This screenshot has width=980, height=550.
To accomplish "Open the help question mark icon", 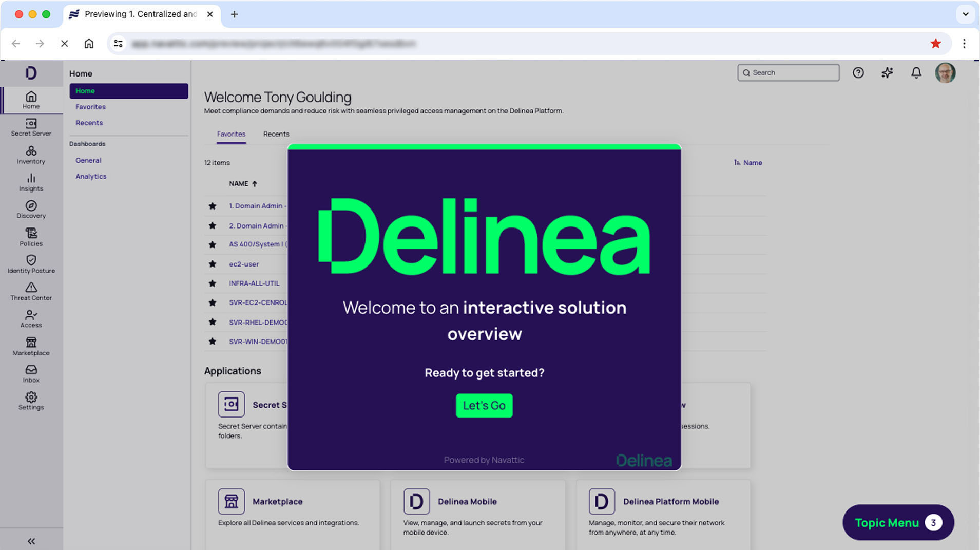I will (858, 73).
